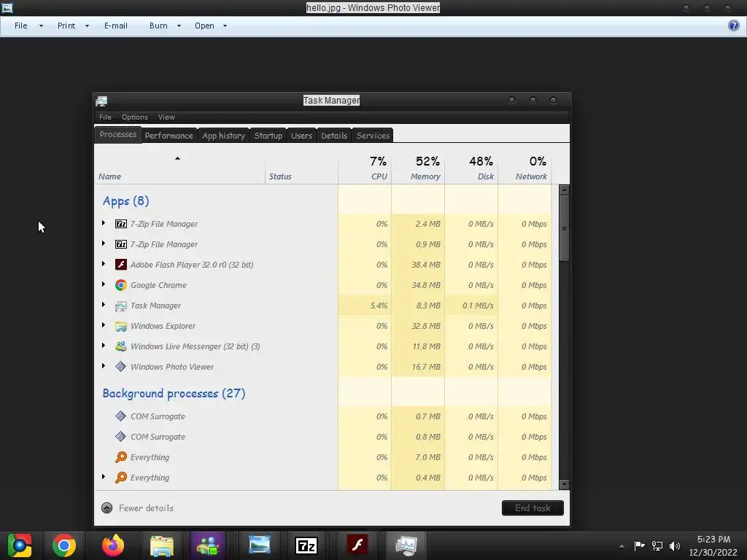
Task: Click the Windows Live Messenger row icon
Action: click(121, 346)
